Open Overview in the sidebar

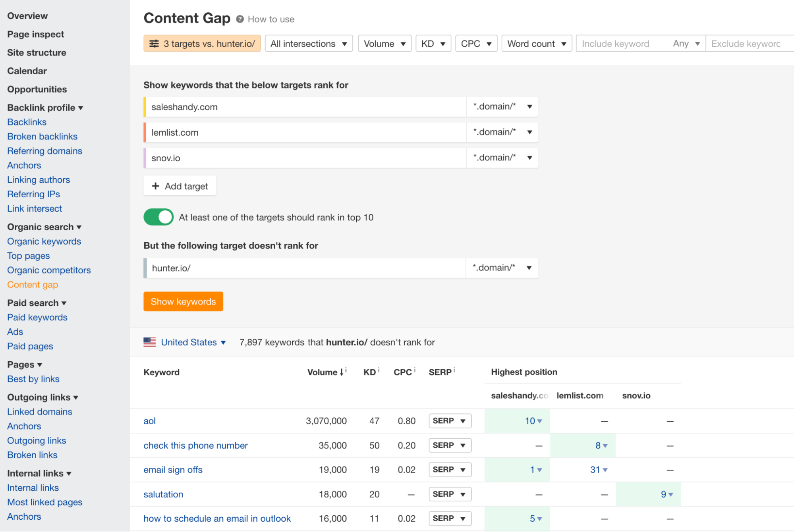pos(27,16)
